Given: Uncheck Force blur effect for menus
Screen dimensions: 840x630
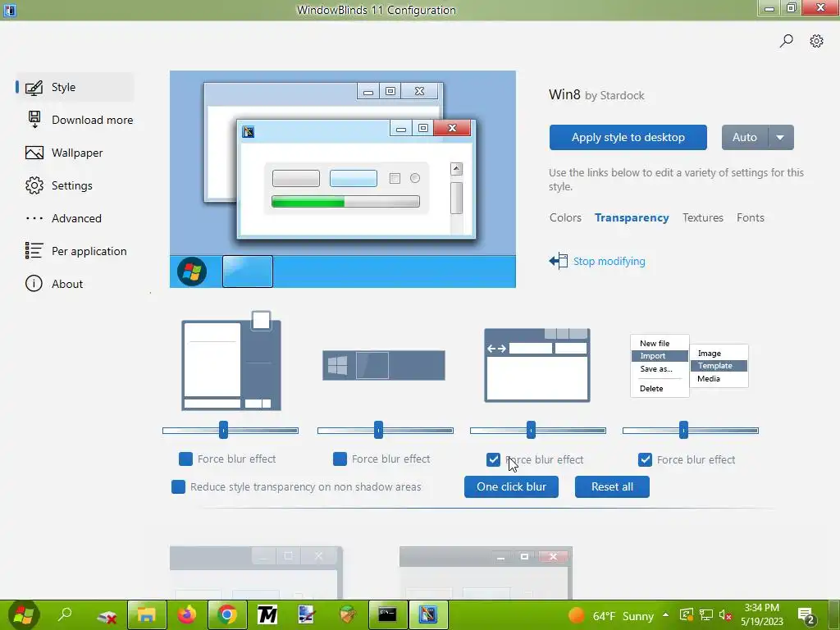Looking at the screenshot, I should point(645,459).
